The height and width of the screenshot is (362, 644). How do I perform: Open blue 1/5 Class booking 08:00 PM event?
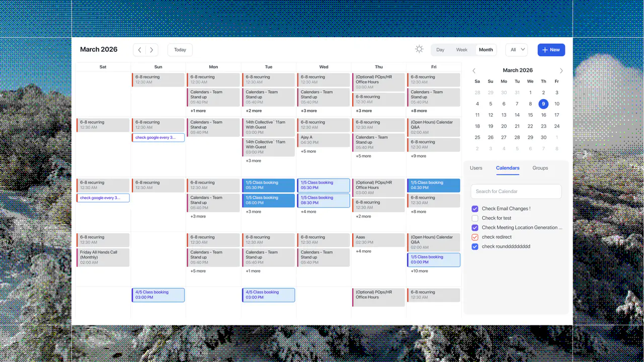click(269, 201)
